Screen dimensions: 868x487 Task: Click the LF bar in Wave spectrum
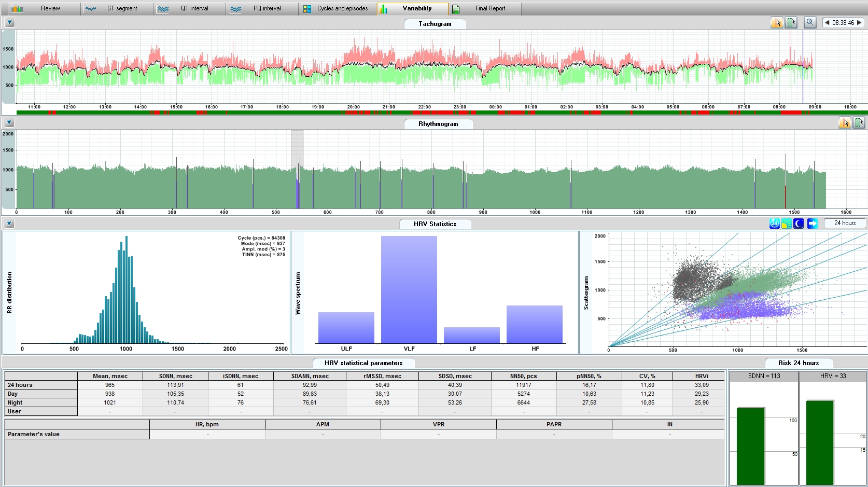472,335
